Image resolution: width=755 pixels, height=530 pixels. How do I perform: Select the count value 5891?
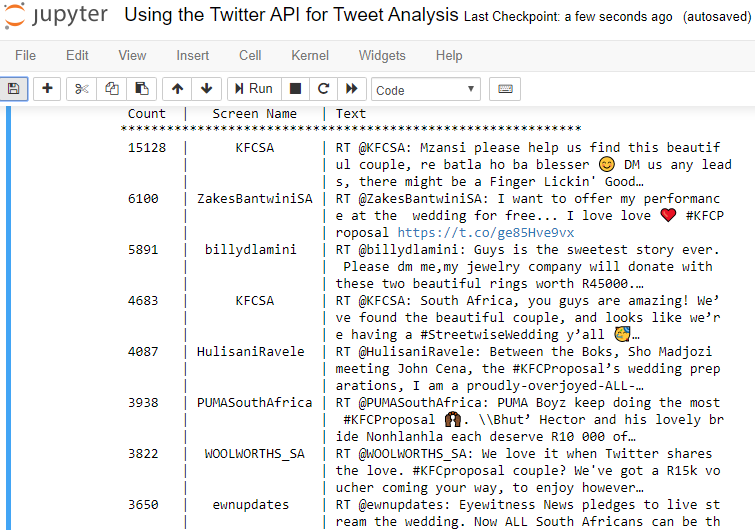tap(143, 249)
